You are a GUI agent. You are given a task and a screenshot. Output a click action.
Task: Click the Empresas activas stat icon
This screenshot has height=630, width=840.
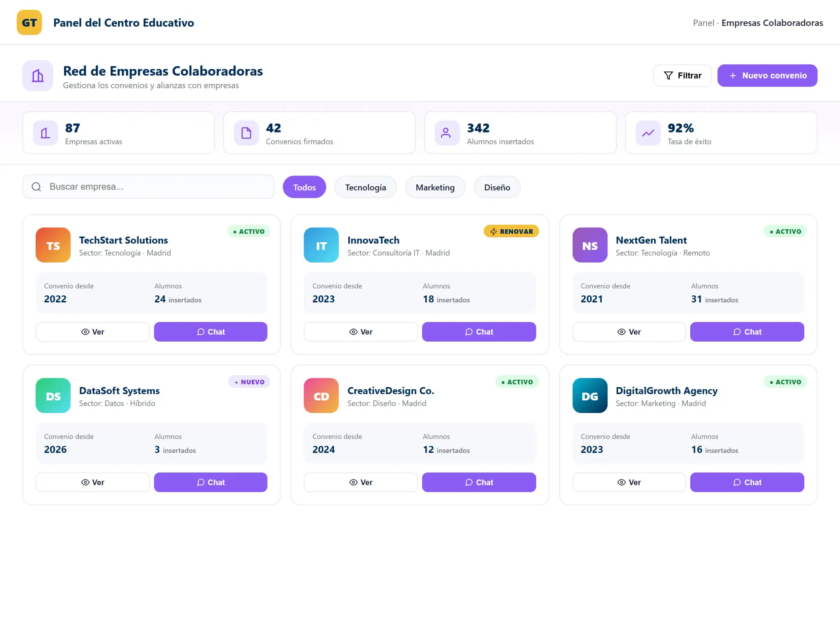point(45,133)
